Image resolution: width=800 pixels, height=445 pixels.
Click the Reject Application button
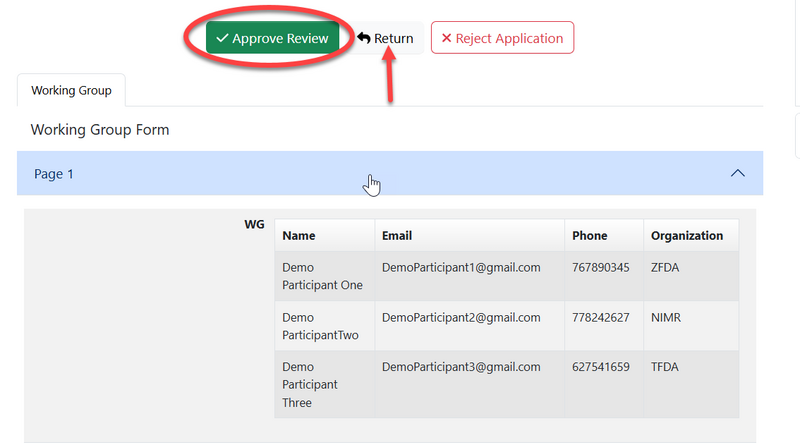502,38
